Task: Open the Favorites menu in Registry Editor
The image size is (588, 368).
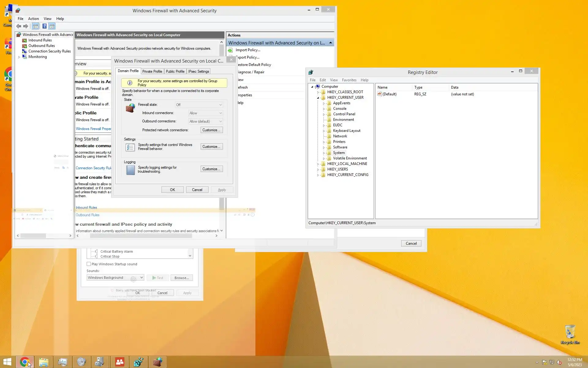Action: (x=349, y=80)
